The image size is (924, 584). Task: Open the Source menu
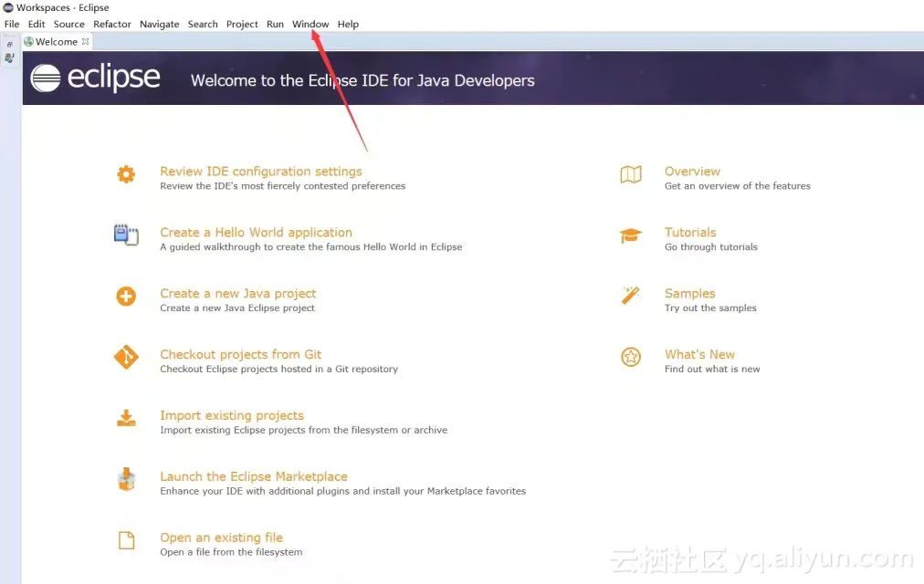point(69,24)
